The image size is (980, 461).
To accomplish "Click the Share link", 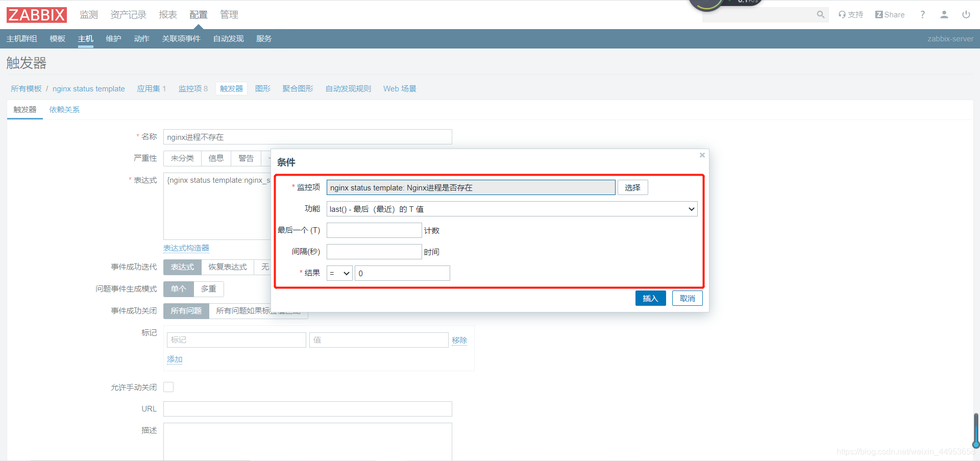I will pyautogui.click(x=890, y=15).
